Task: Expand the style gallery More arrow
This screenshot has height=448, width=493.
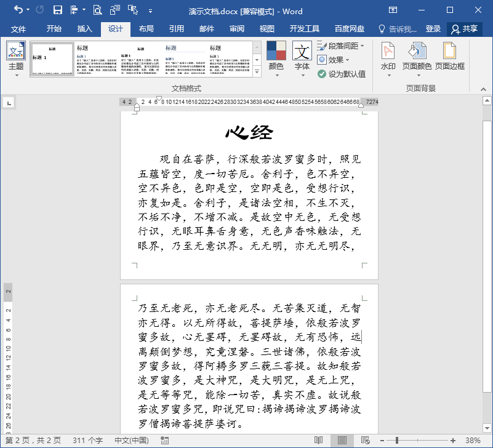Action: pyautogui.click(x=257, y=71)
